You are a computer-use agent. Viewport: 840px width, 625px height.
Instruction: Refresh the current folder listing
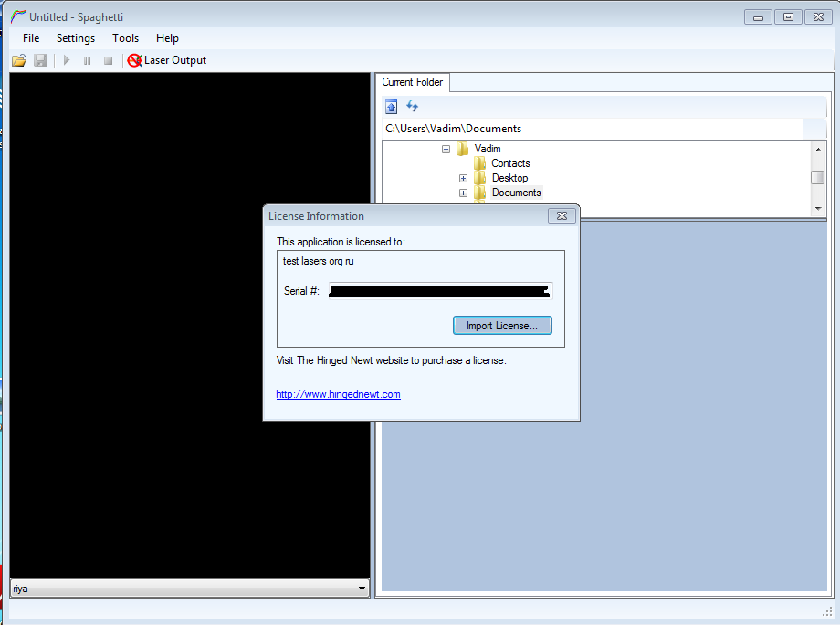pyautogui.click(x=412, y=107)
